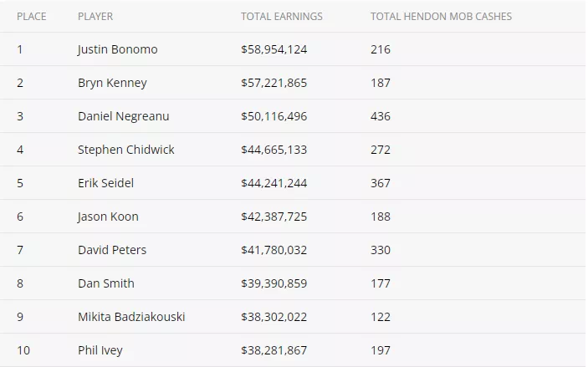Select the 367 cashes cell

[x=381, y=183]
